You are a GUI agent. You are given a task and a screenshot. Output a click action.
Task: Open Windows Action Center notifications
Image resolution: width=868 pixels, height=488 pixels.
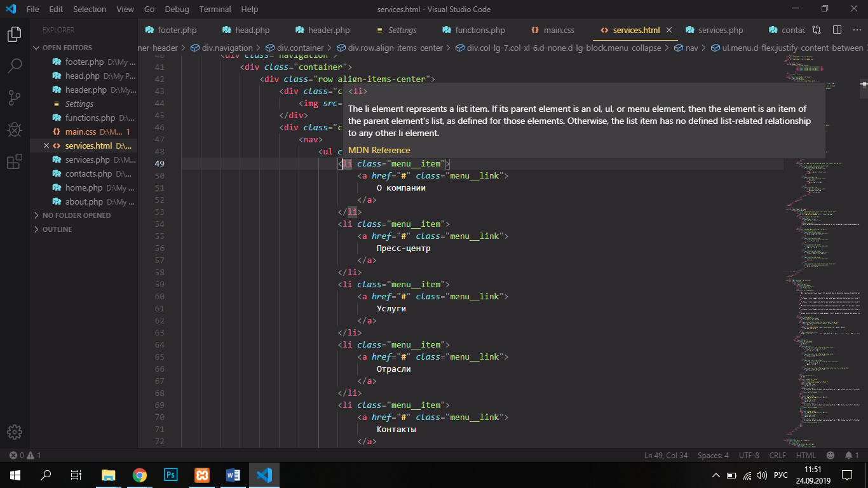click(847, 475)
